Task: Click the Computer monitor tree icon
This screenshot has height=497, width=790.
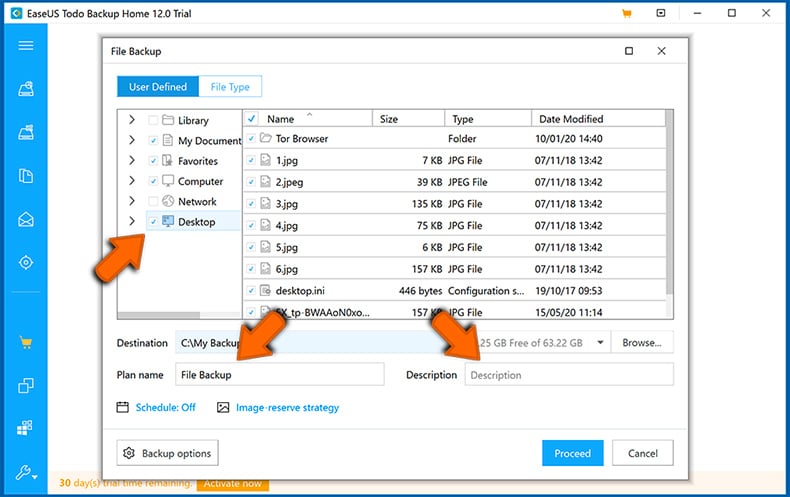Action: pyautogui.click(x=168, y=181)
